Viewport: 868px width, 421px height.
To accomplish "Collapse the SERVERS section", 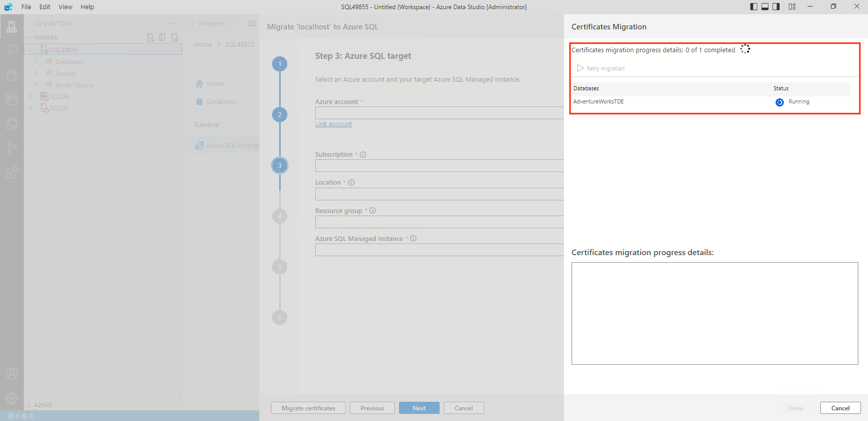I will (29, 38).
